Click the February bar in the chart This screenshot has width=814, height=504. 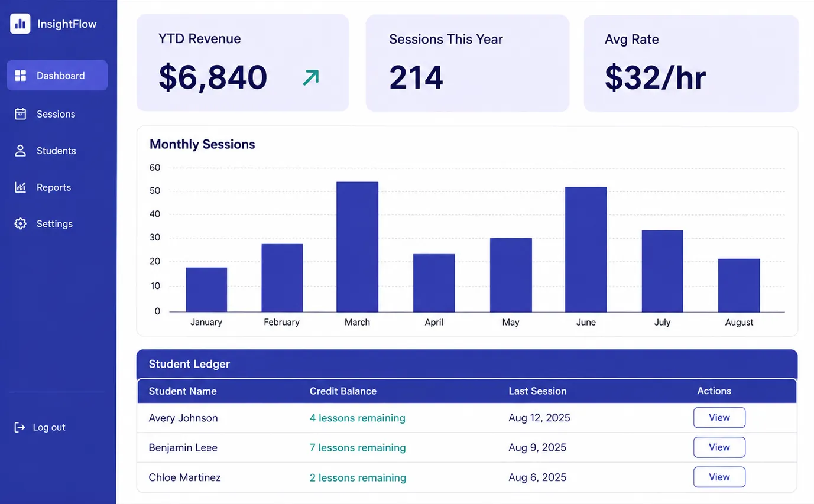coord(282,278)
